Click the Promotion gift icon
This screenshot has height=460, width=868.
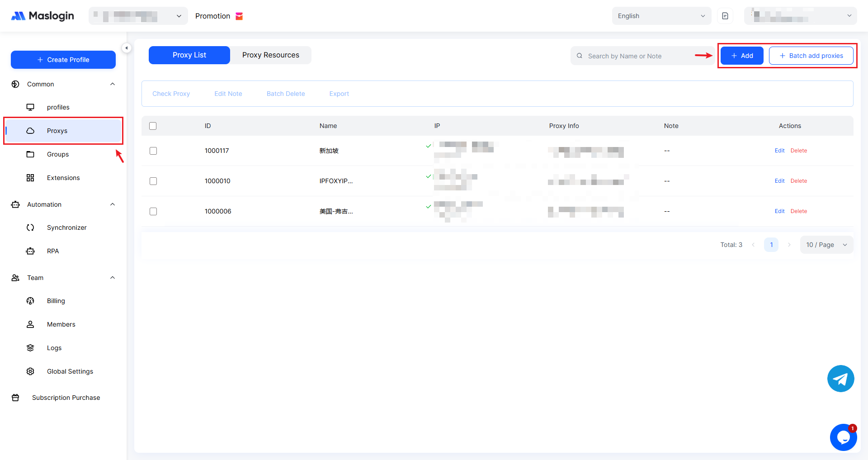tap(239, 16)
